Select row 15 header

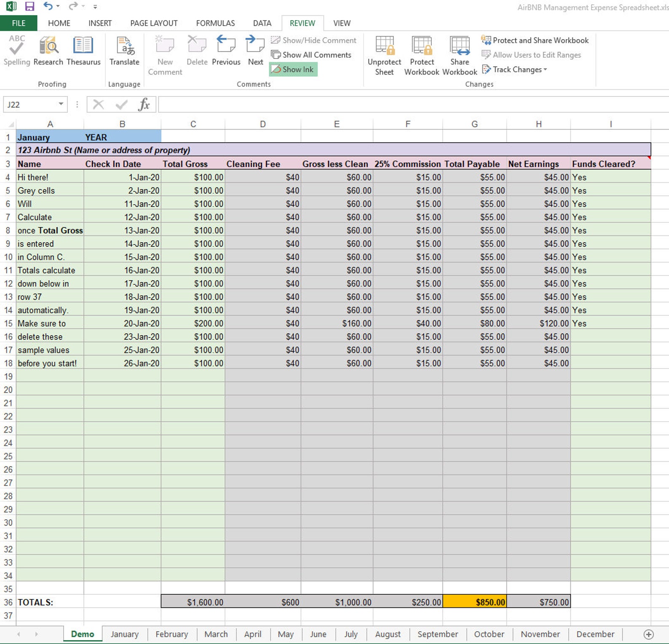[8, 323]
